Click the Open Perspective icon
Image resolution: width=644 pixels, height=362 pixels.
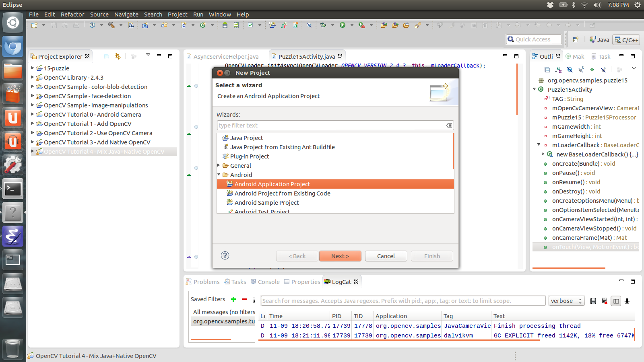576,40
